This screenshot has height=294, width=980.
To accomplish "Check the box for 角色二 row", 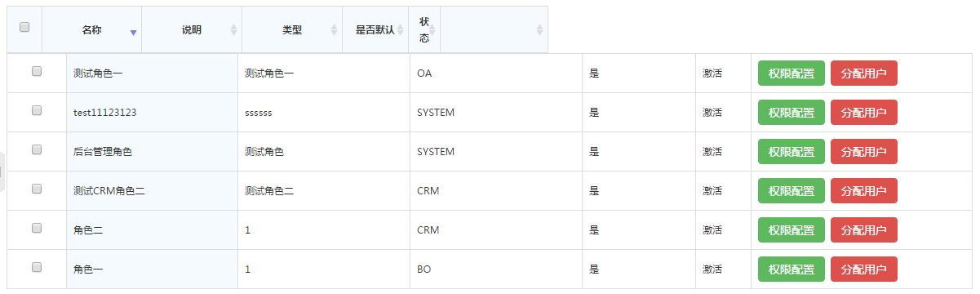I will [37, 228].
